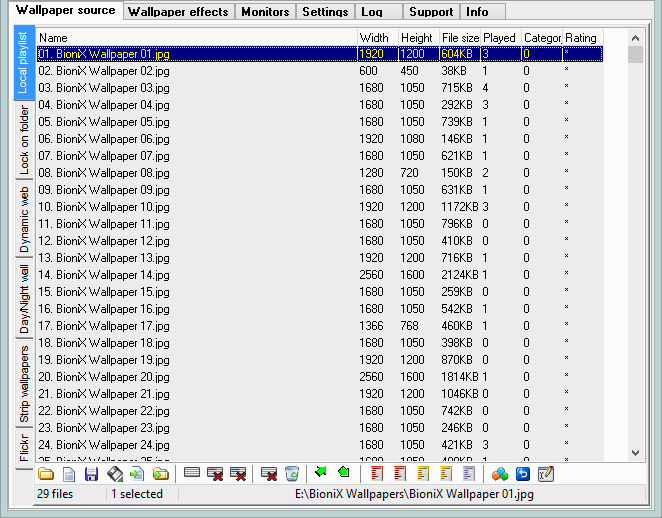The image size is (662, 518).
Task: Sort by the File size column header
Action: click(460, 38)
